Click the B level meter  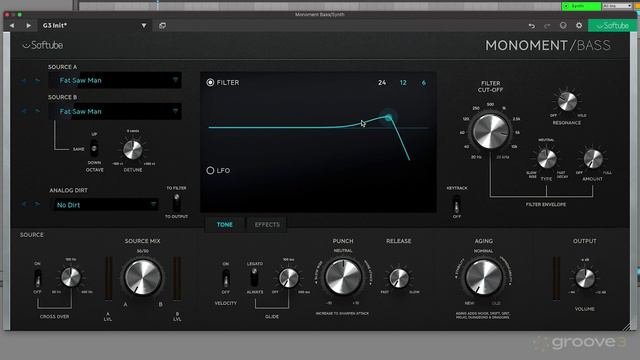[x=177, y=279]
